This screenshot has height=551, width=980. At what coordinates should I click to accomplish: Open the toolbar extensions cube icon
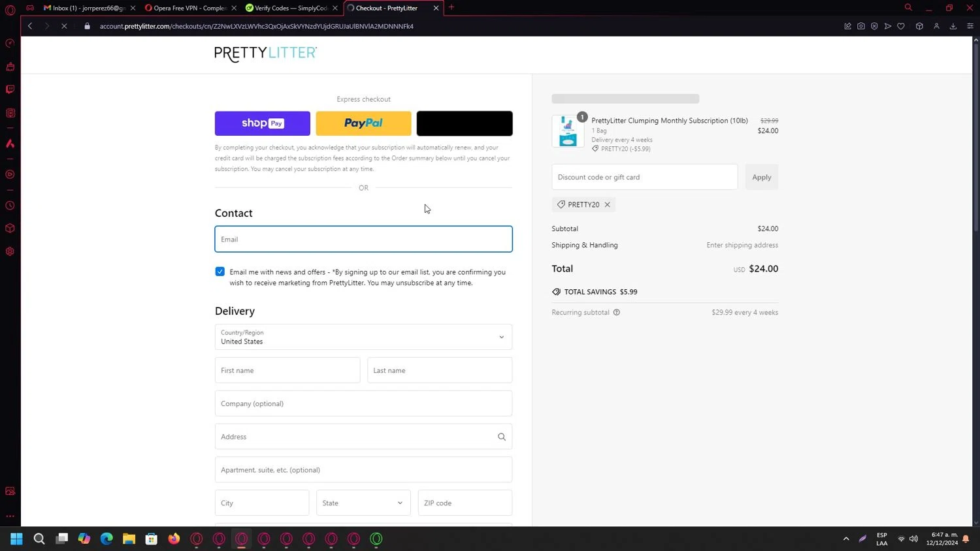coord(919,26)
